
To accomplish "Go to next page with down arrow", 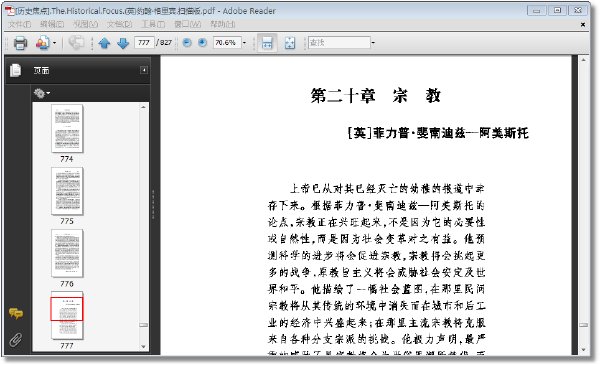I will click(x=123, y=43).
